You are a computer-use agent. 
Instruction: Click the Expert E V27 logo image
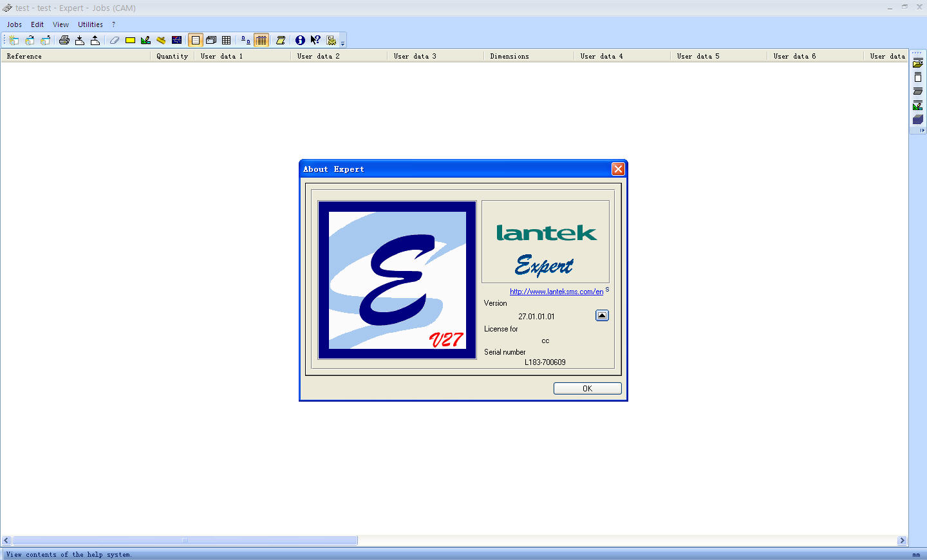(397, 280)
